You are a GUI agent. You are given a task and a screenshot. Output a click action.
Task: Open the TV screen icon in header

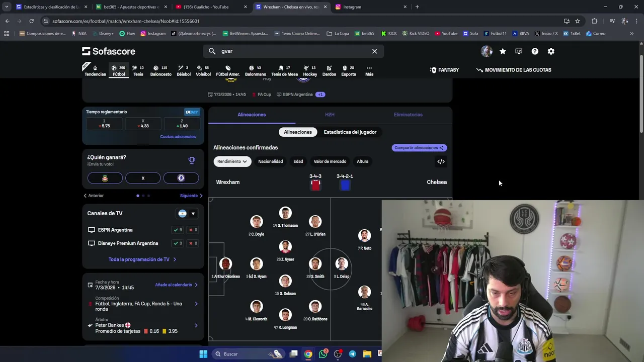519,51
